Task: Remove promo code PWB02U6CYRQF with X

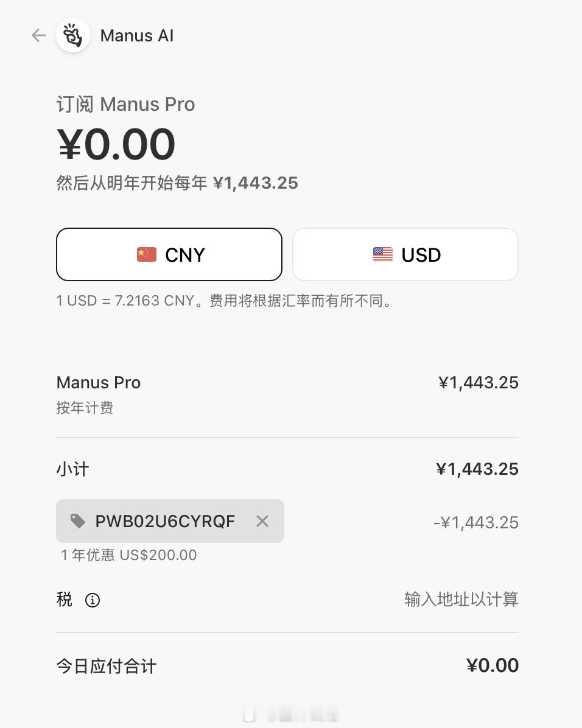Action: pyautogui.click(x=262, y=521)
